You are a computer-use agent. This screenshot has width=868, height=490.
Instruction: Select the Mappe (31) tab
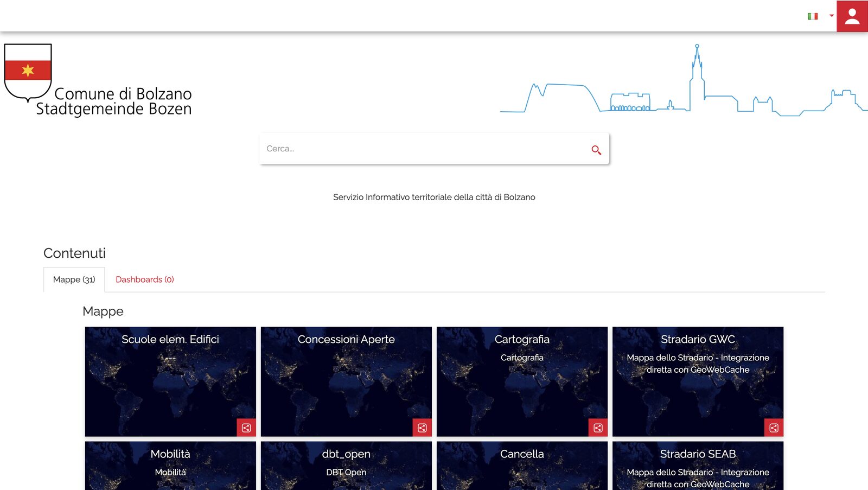coord(74,279)
